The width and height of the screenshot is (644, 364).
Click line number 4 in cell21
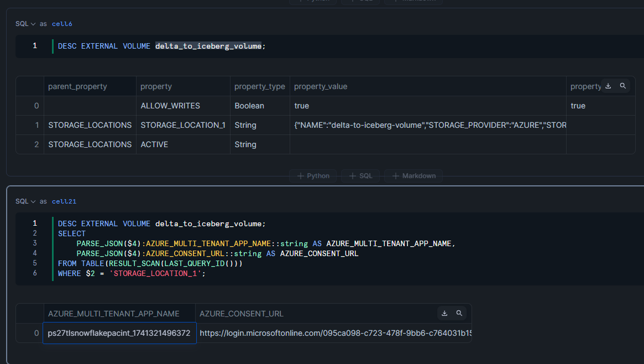[35, 253]
